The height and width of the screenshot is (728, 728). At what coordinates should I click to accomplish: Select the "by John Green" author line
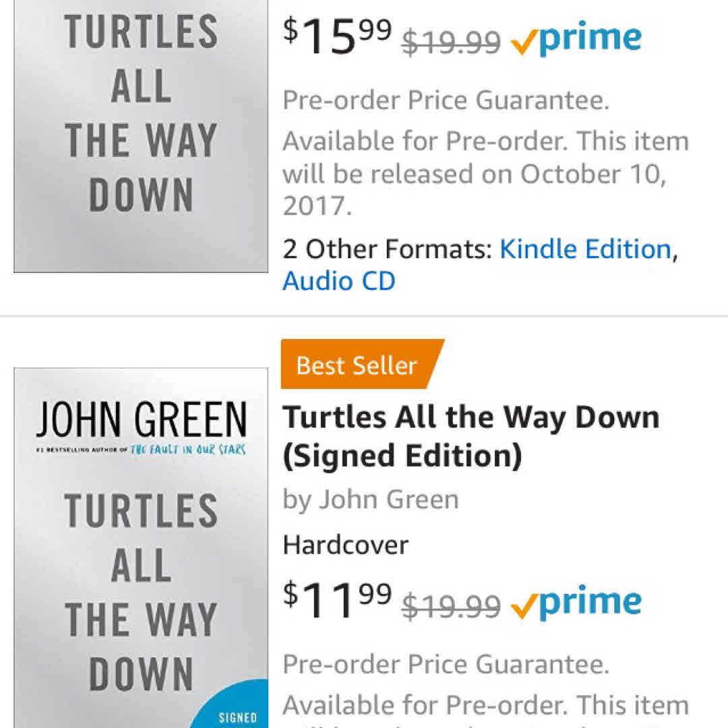371,499
